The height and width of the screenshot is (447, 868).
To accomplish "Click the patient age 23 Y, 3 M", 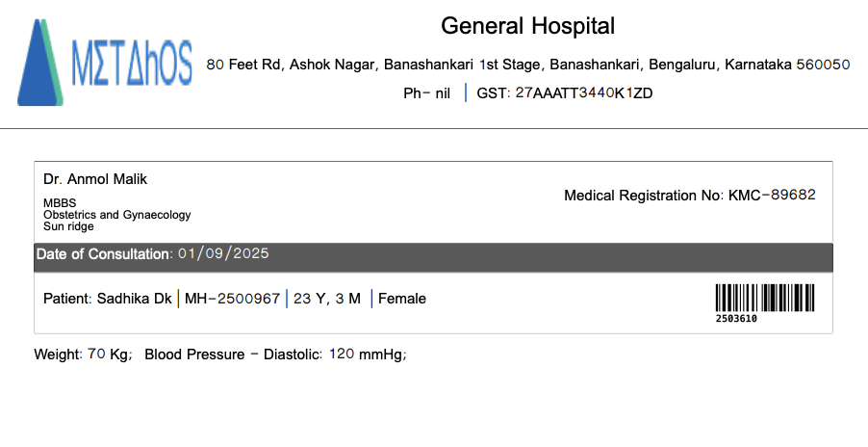I will pyautogui.click(x=327, y=299).
